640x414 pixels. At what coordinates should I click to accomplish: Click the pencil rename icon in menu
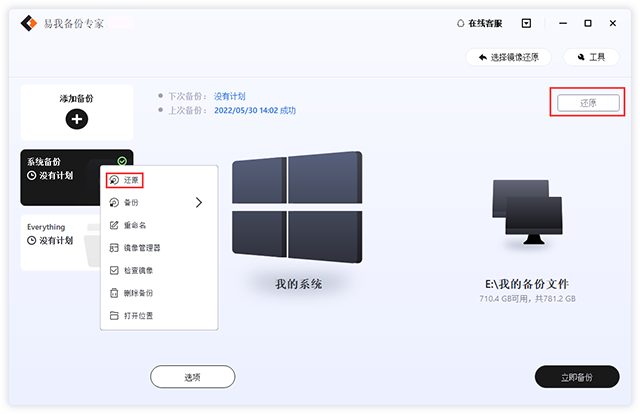pos(114,225)
